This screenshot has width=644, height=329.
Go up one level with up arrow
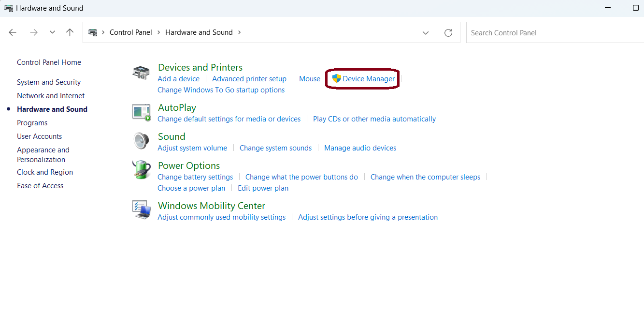70,32
